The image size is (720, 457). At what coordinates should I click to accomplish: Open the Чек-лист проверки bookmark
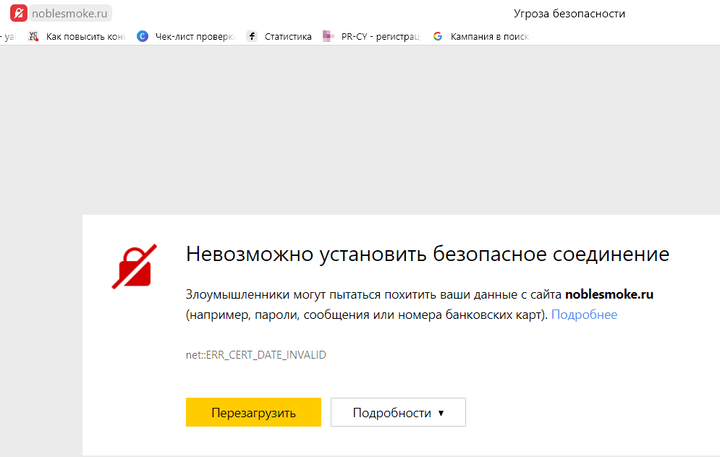point(194,36)
